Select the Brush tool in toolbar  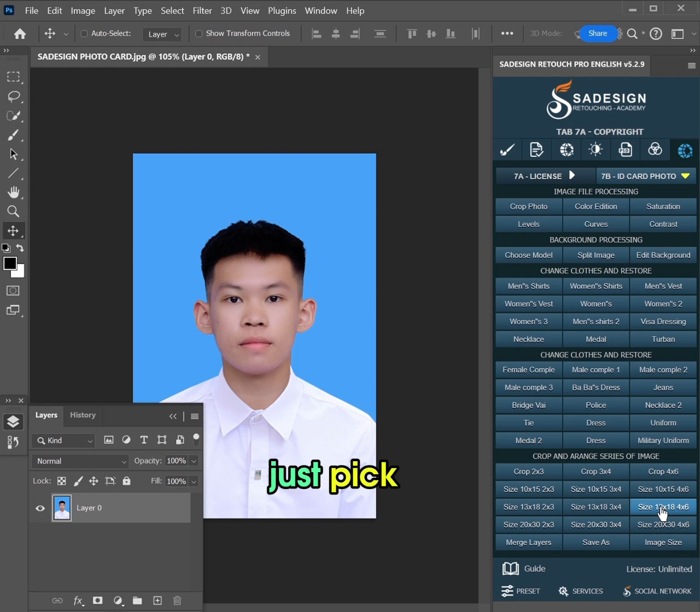click(14, 135)
